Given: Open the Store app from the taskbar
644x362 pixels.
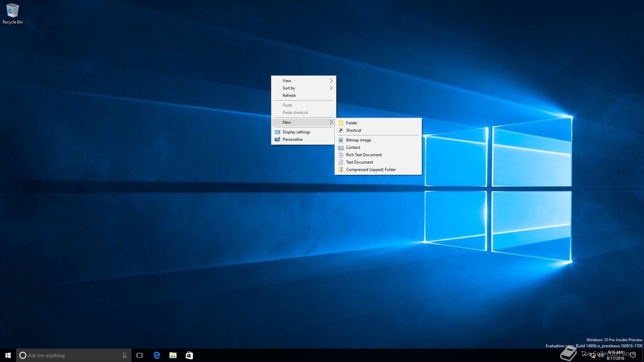Looking at the screenshot, I should tap(189, 355).
